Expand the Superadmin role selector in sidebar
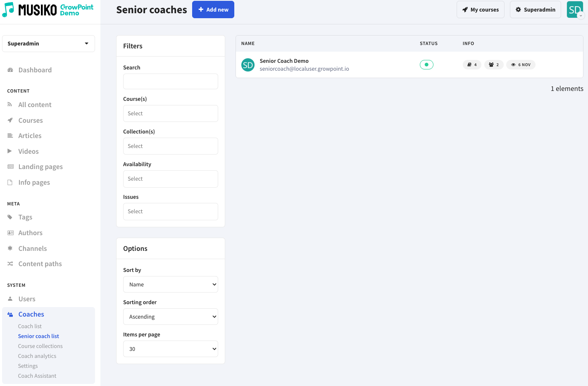 48,44
